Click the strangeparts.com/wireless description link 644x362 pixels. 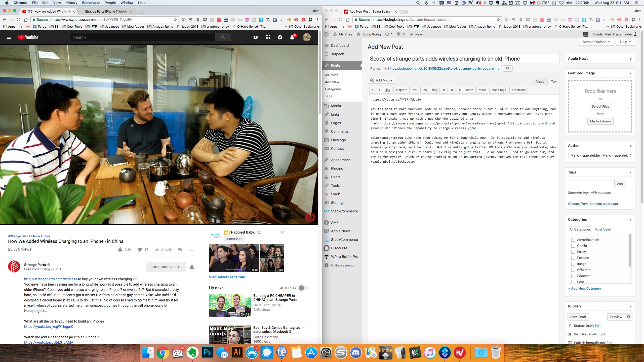(x=51, y=279)
